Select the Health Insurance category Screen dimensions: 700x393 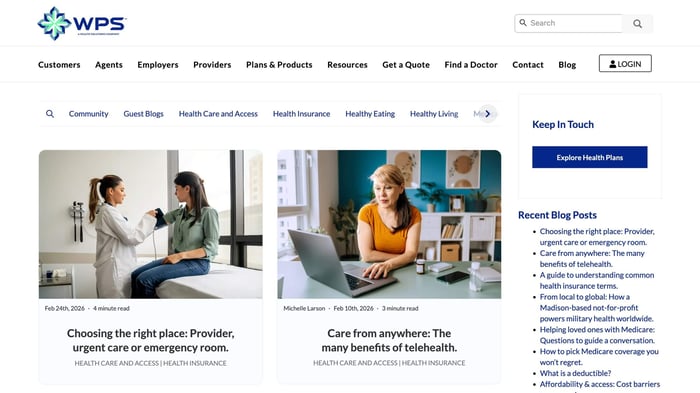tap(301, 114)
